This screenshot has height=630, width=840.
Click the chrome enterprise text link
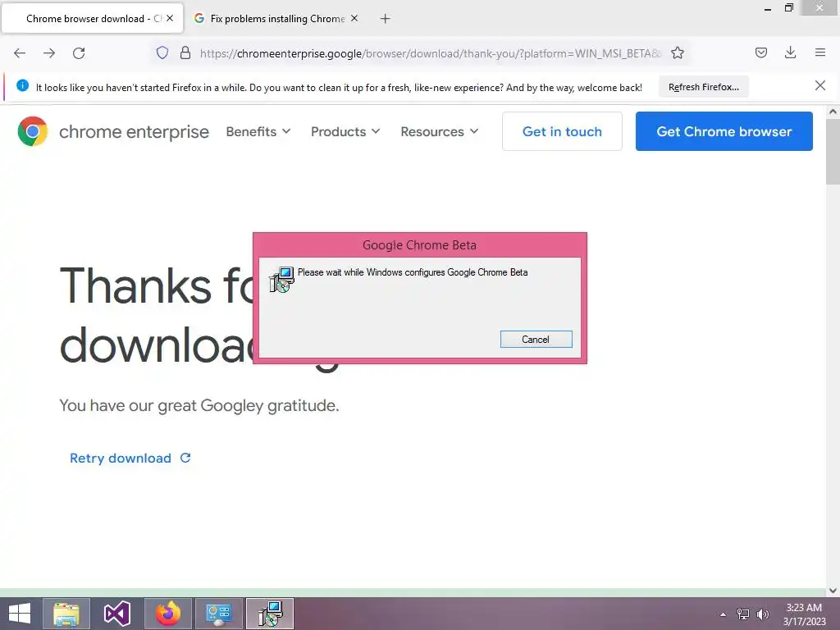[134, 132]
